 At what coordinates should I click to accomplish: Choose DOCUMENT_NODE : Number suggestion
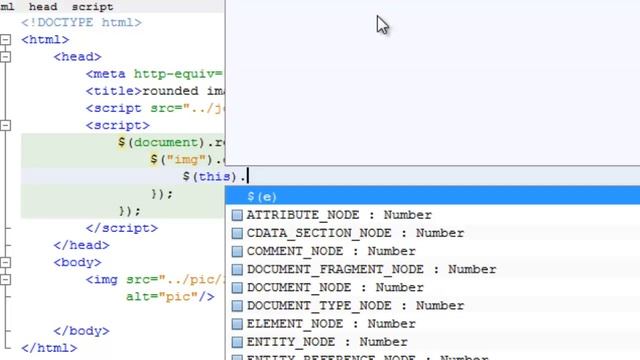coord(433,287)
